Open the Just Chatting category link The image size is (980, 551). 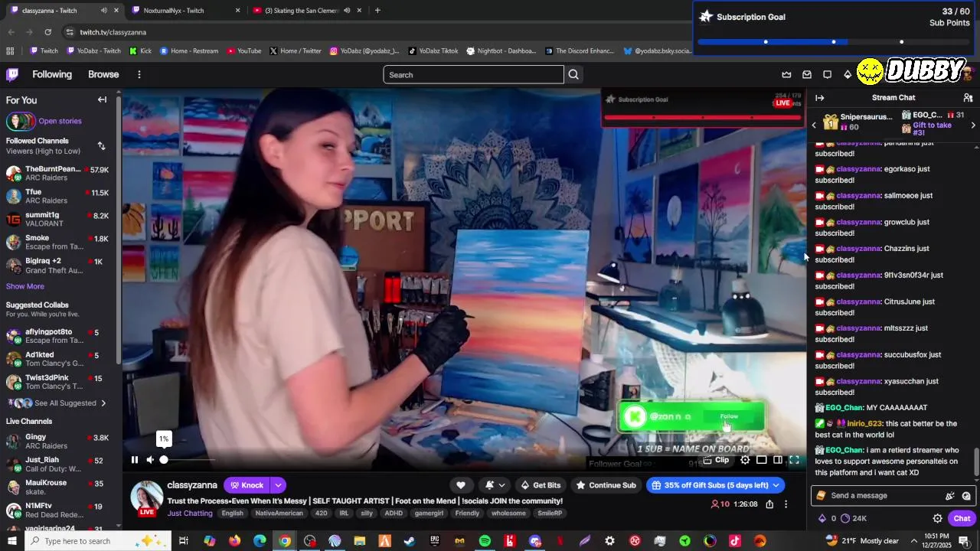pyautogui.click(x=190, y=514)
